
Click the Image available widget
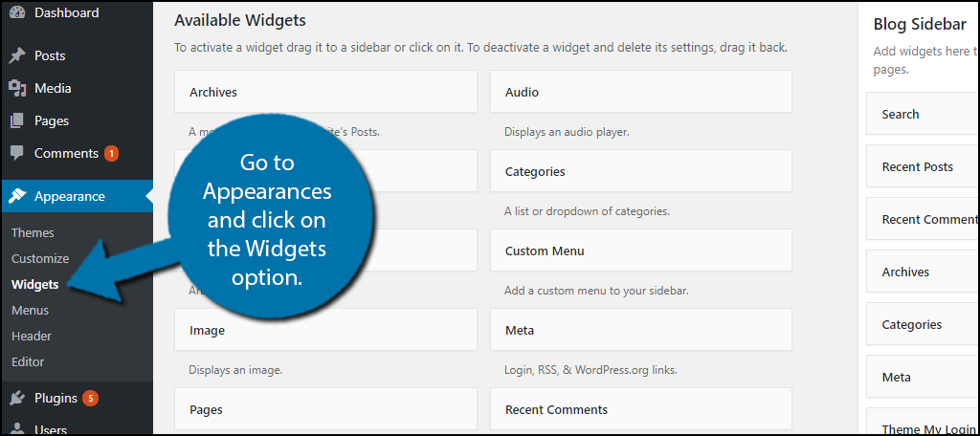click(x=325, y=330)
